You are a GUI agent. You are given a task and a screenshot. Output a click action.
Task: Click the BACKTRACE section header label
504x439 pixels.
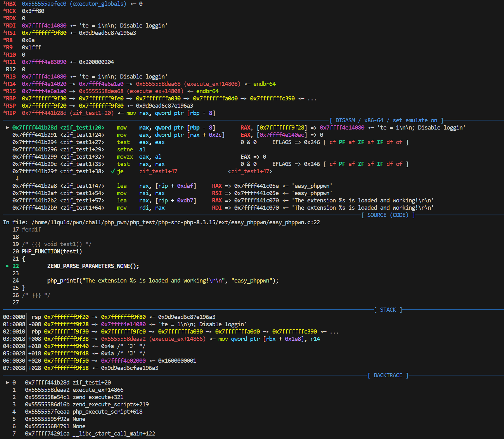(x=388, y=375)
